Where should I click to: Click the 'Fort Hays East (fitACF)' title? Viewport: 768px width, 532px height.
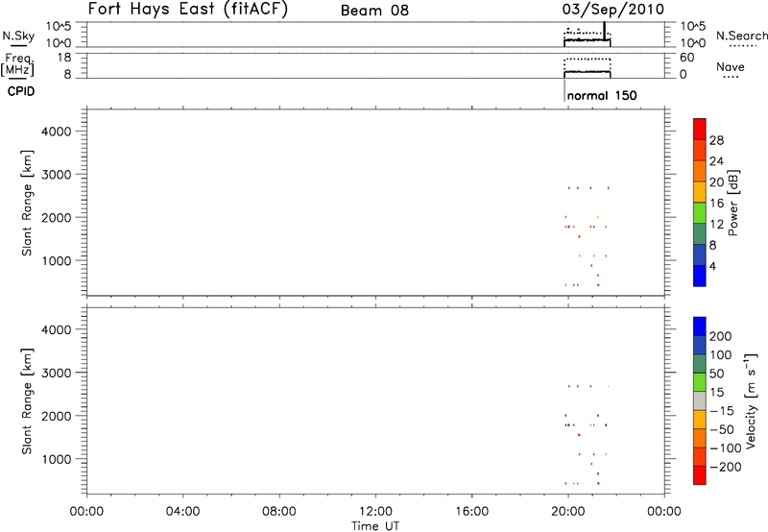(x=188, y=9)
